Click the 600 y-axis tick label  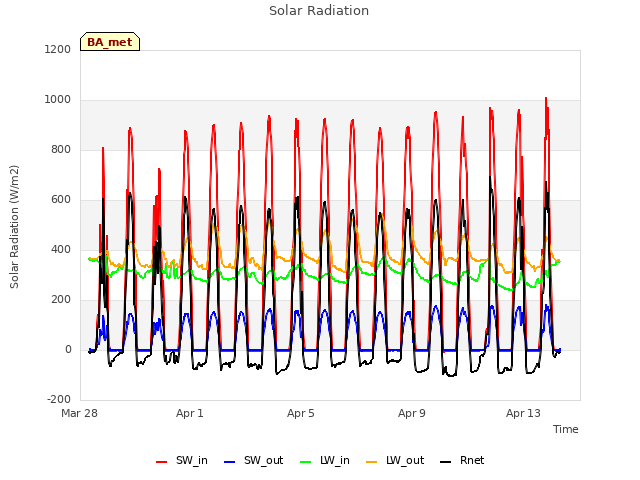(x=61, y=200)
